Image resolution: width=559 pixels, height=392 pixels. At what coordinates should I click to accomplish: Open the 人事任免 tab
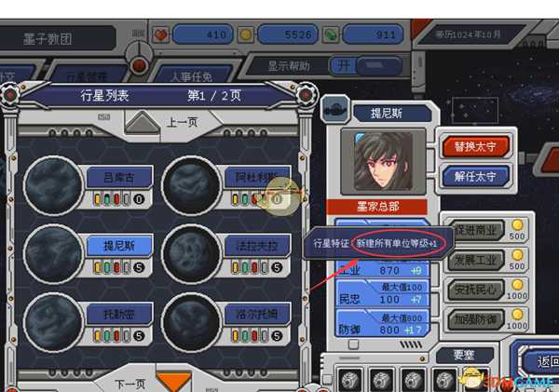192,75
